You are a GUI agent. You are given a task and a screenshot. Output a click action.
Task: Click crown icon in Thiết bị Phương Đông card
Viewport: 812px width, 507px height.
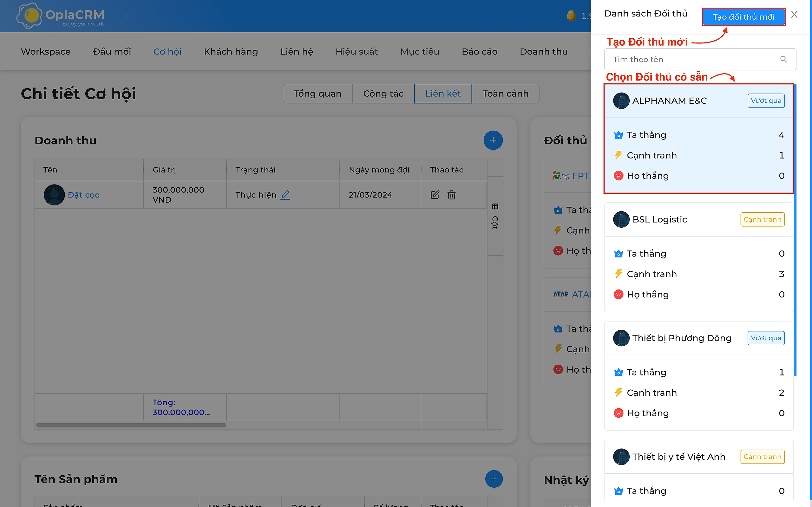pyautogui.click(x=619, y=373)
